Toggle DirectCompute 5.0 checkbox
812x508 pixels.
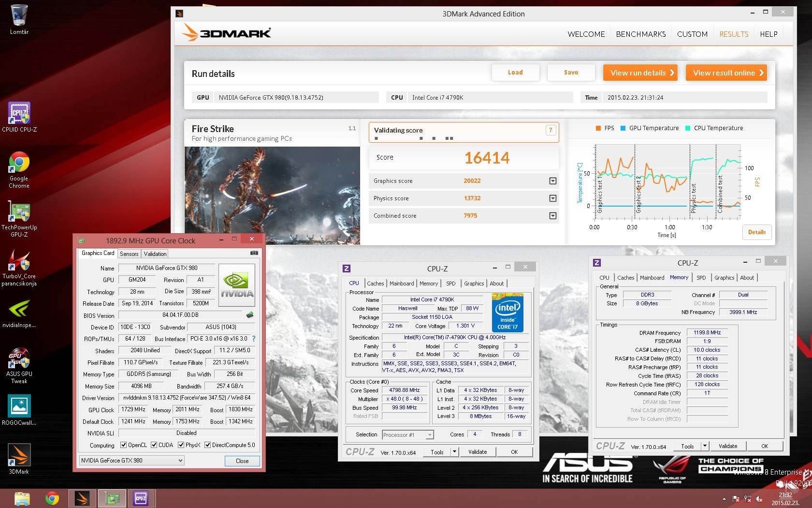[207, 445]
